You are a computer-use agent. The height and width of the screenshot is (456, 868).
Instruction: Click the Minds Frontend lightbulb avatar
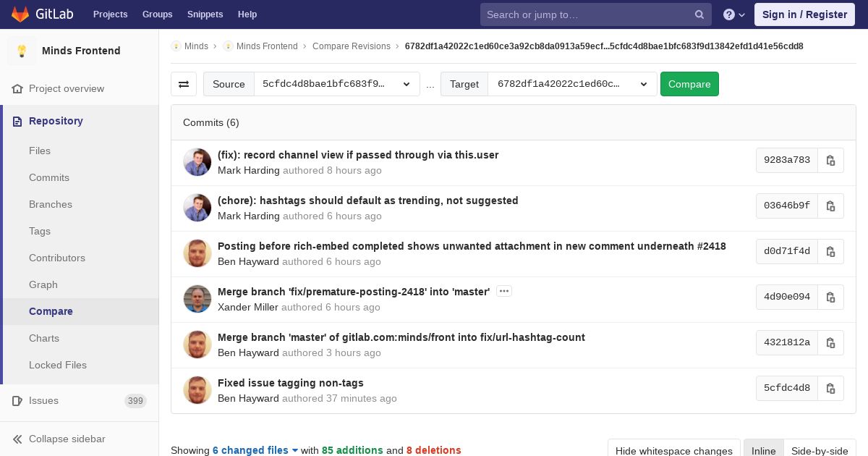coord(22,51)
